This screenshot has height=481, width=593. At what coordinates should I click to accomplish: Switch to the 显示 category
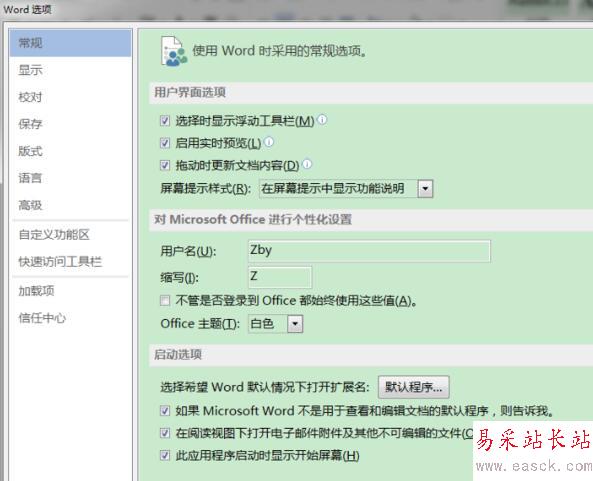(x=70, y=70)
